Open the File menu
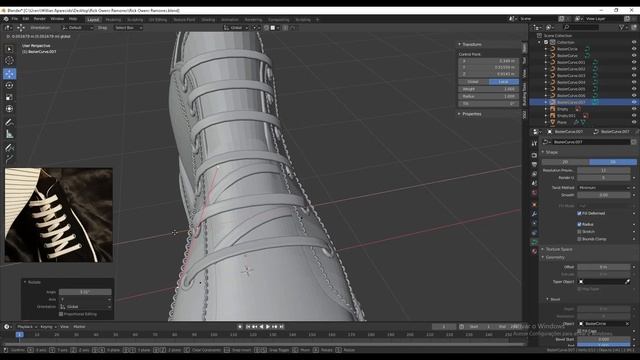 [x=15, y=19]
